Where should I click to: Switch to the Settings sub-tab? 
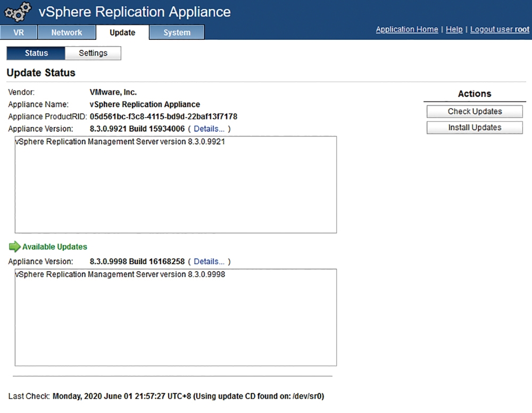tap(93, 53)
